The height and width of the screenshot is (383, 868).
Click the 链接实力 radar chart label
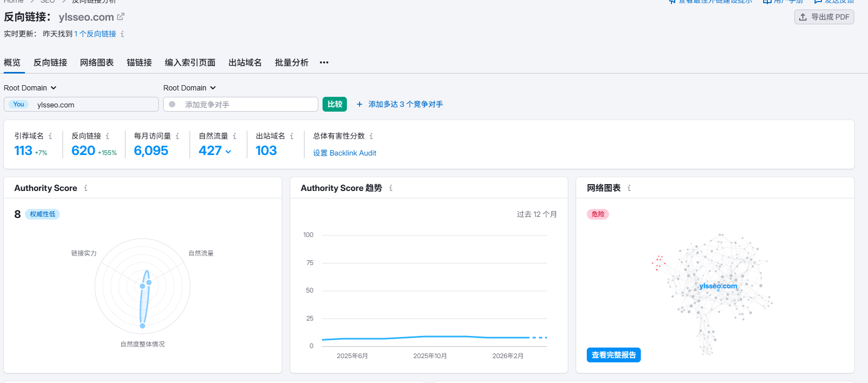(x=84, y=253)
